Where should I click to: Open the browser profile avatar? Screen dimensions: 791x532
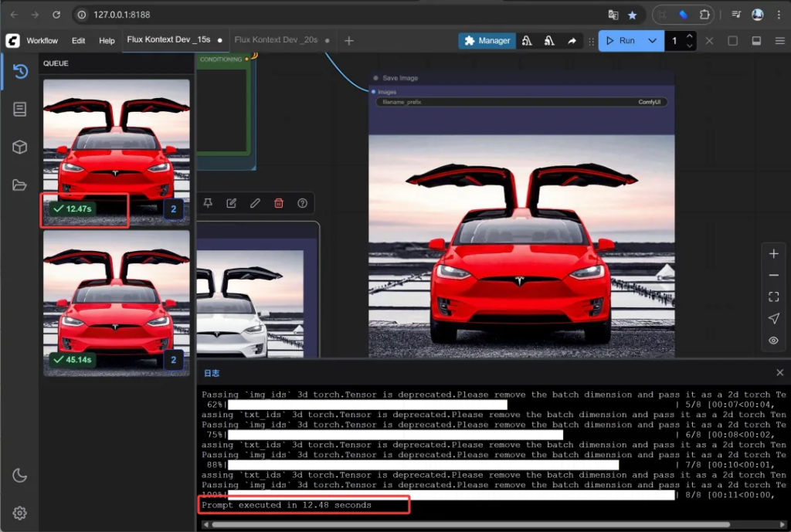point(757,15)
